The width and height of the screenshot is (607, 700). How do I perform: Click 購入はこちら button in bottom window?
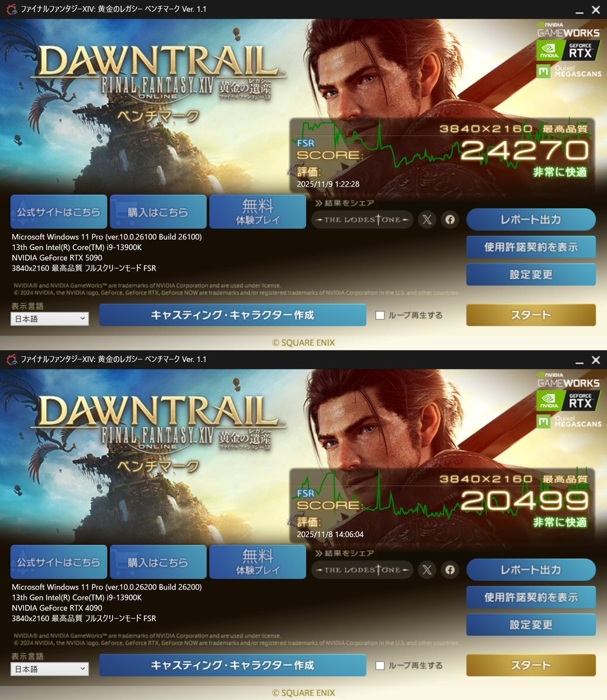click(158, 562)
